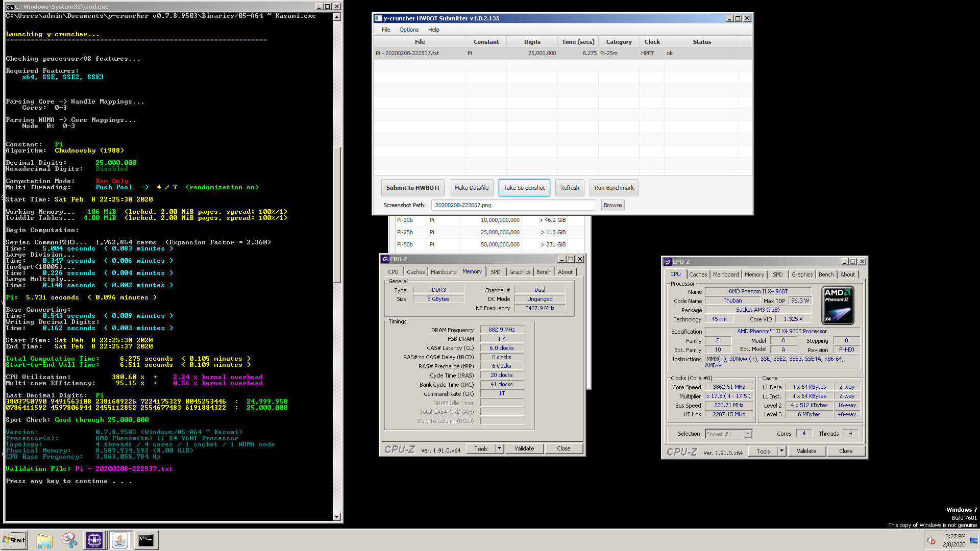Viewport: 980px width, 551px height.
Task: Click the AMD Phenom II processor logo
Action: [838, 305]
